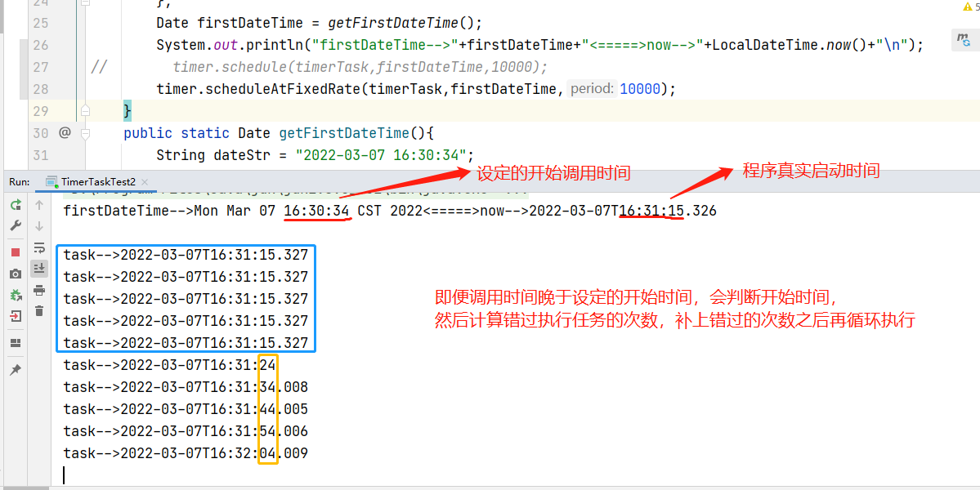Navigate up the stack trace with the up arrow

38,205
